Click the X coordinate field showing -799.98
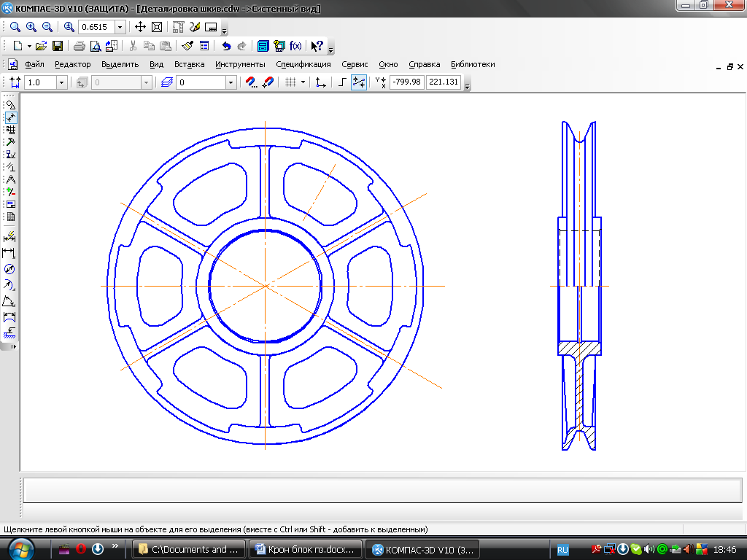 pyautogui.click(x=406, y=82)
